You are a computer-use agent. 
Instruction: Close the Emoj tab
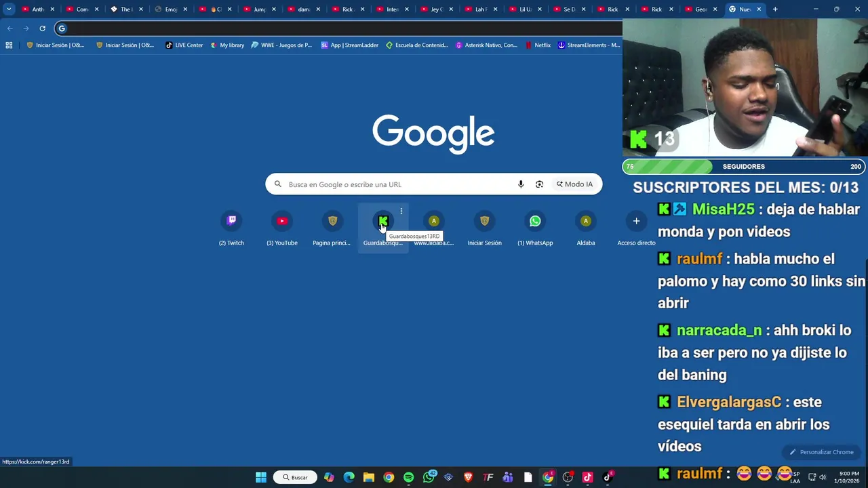pyautogui.click(x=185, y=9)
